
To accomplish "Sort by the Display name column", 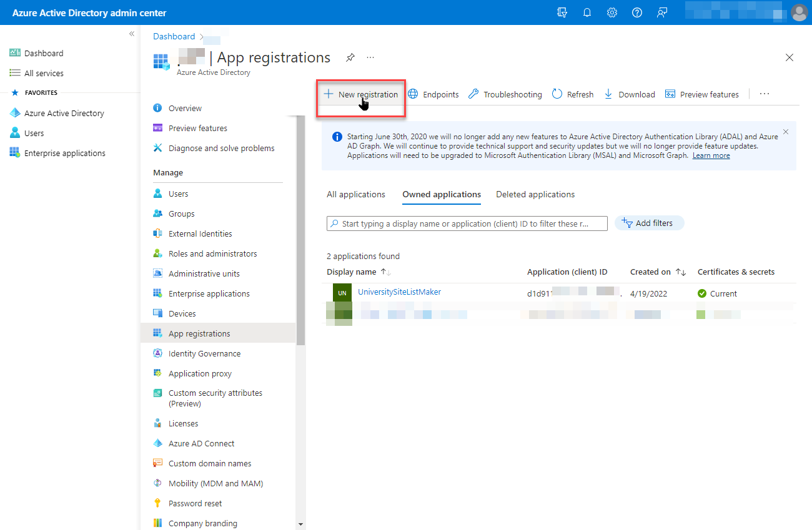I will (x=359, y=272).
